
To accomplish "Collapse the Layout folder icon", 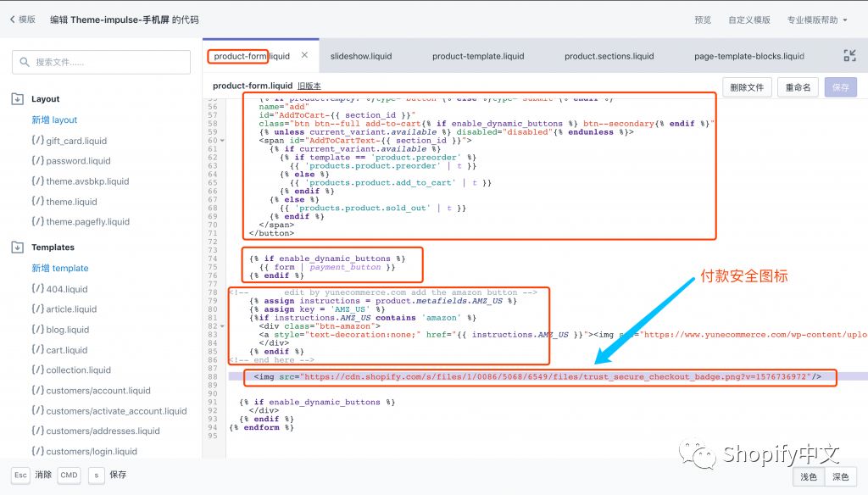I will tap(18, 99).
